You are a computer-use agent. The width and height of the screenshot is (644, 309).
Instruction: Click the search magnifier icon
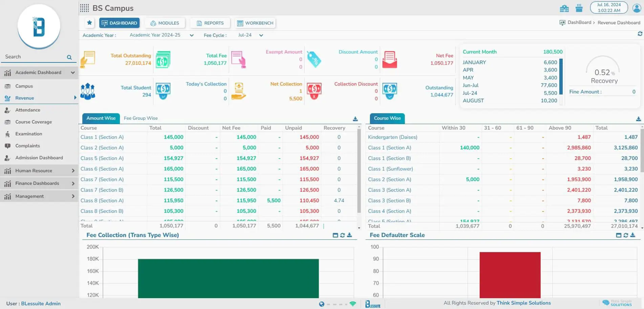69,57
